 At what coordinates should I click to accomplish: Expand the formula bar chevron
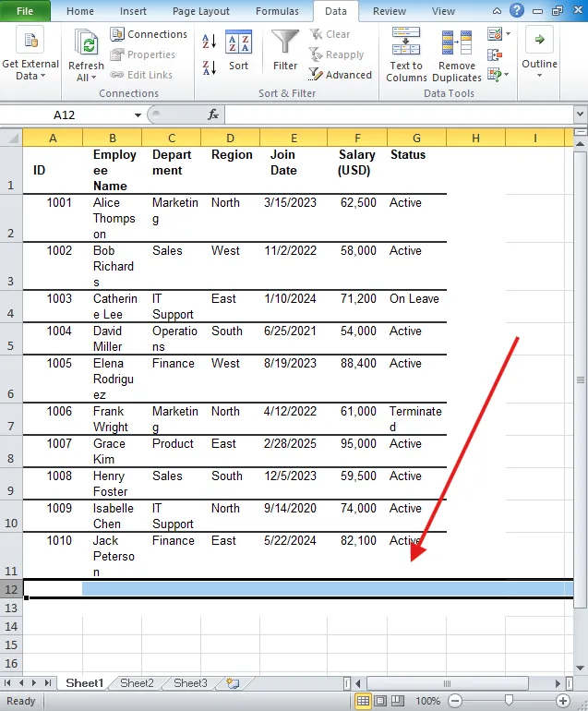[x=580, y=114]
